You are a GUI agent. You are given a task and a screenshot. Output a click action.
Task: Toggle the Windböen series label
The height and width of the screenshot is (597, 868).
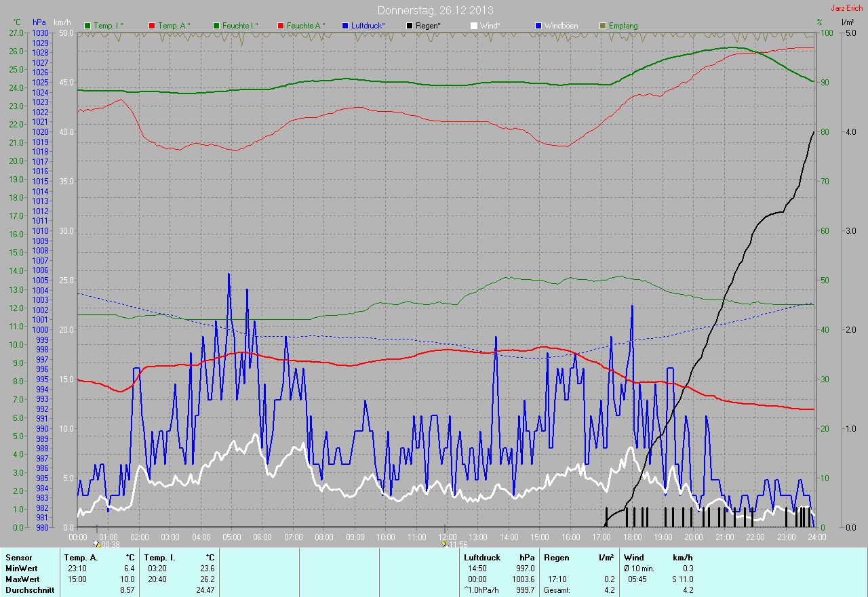click(561, 26)
